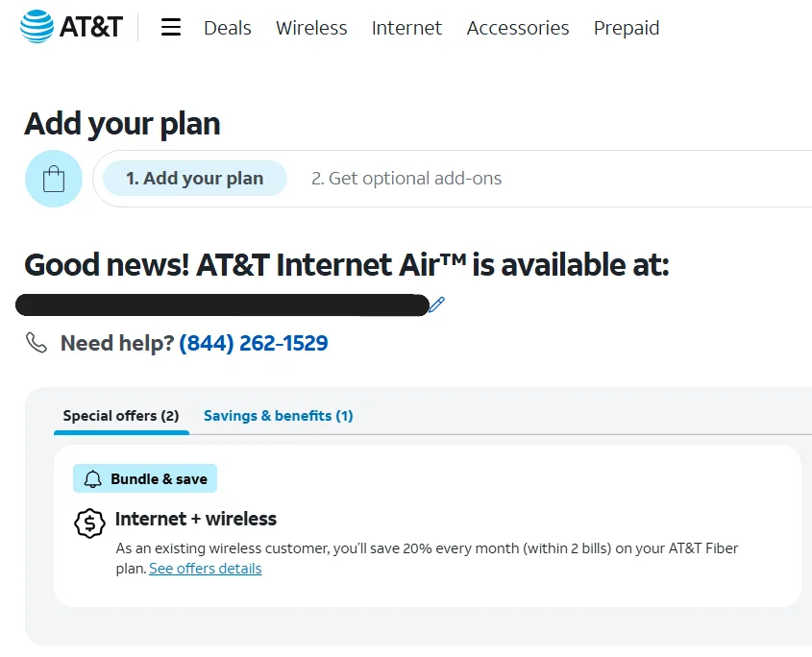Click the shopping bag cart icon
Image resolution: width=812 pixels, height=657 pixels.
(53, 179)
